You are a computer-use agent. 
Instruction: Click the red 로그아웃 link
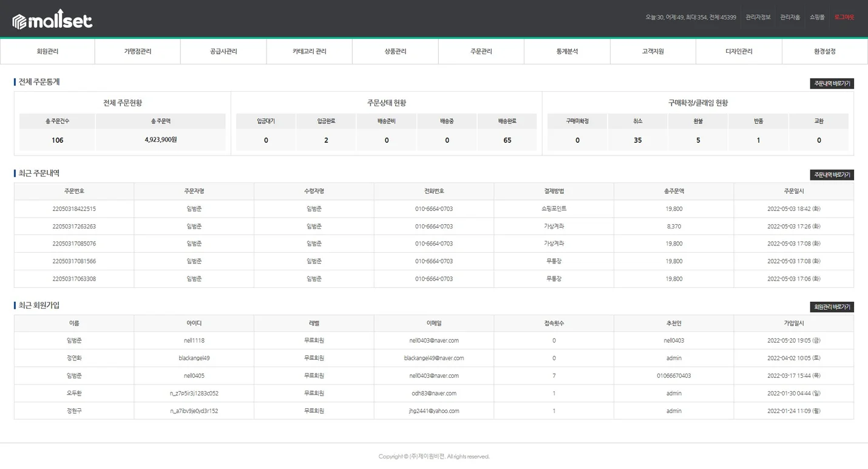pyautogui.click(x=844, y=17)
